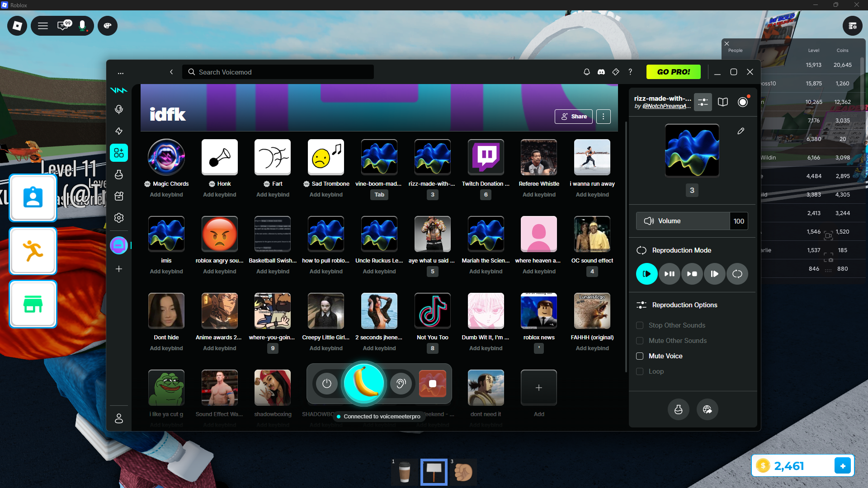Screen dimensions: 868x488
Task: Close the Roblox leaderboard People panel
Action: (726, 44)
